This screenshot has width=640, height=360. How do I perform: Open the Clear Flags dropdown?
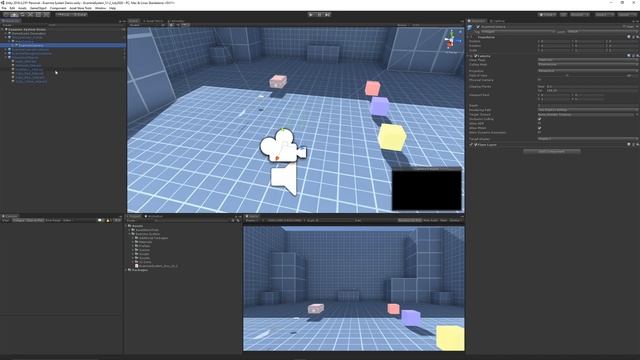tap(588, 60)
